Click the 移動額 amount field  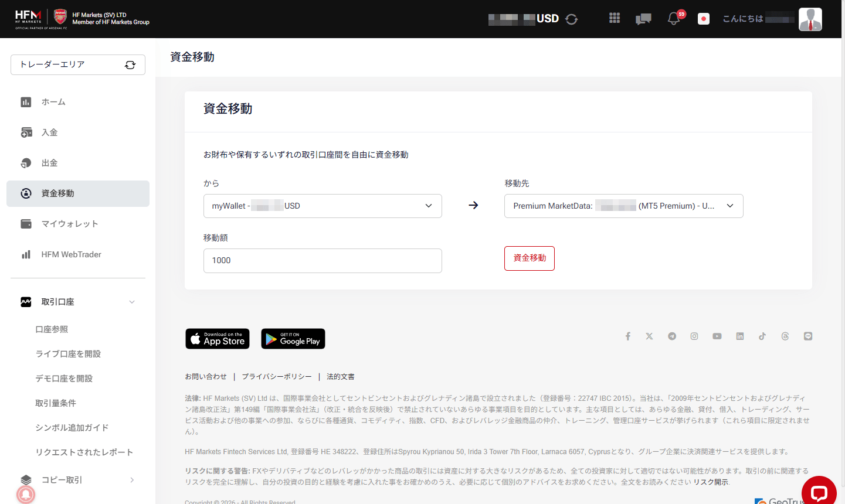click(x=323, y=261)
